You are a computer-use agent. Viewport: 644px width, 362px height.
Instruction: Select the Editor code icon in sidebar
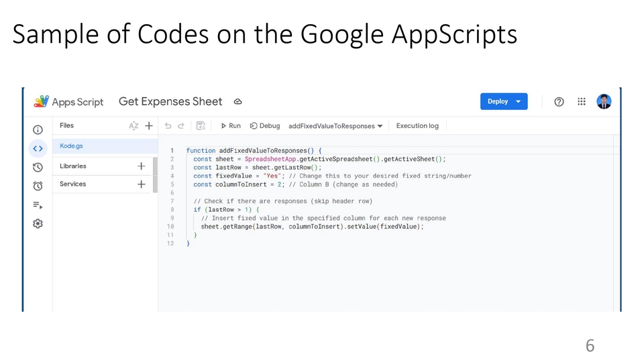click(x=38, y=148)
